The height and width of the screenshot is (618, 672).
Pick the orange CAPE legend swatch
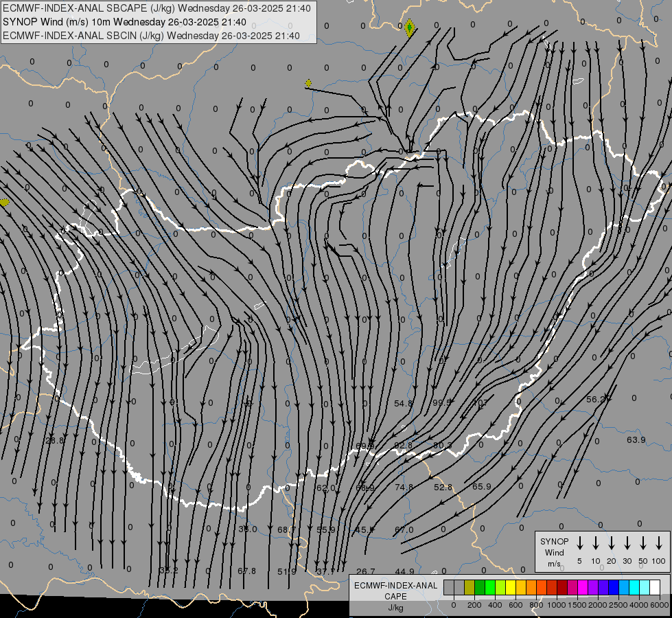click(x=531, y=587)
